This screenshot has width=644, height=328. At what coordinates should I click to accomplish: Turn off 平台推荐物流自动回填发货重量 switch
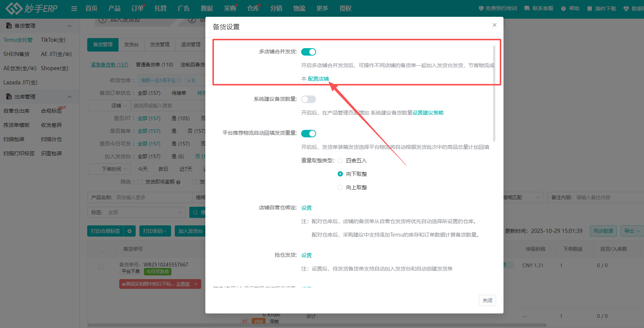point(309,134)
